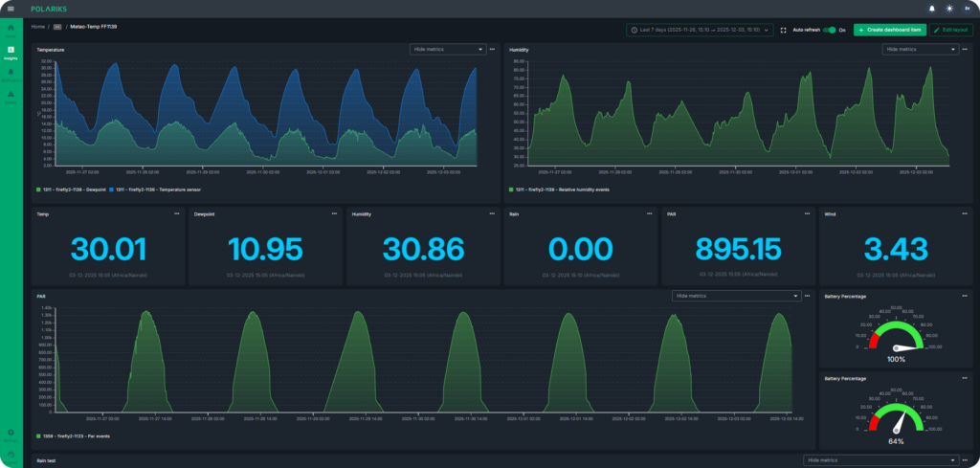Click the Edit layout button

(x=951, y=30)
